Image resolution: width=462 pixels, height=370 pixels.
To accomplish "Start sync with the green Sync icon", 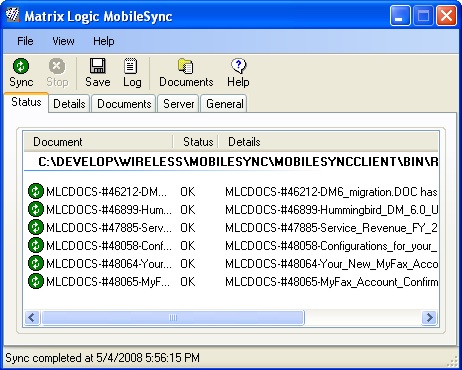I will pyautogui.click(x=21, y=66).
